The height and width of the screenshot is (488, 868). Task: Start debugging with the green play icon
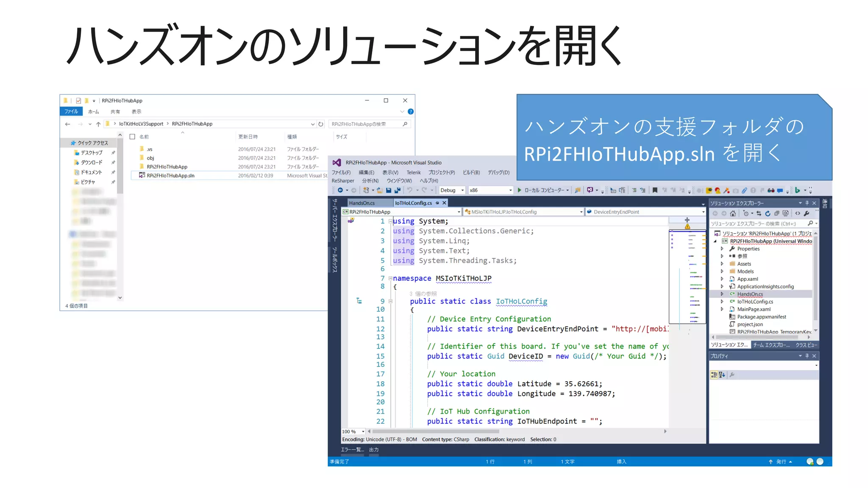pos(519,191)
